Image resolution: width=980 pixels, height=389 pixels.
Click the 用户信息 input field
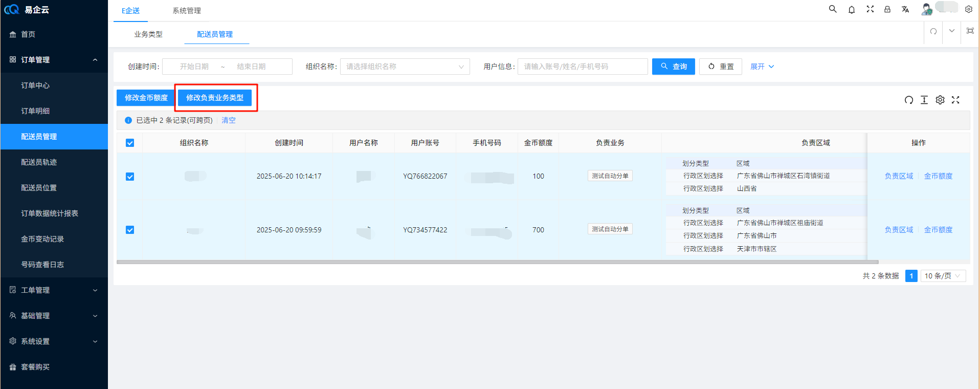pos(583,67)
